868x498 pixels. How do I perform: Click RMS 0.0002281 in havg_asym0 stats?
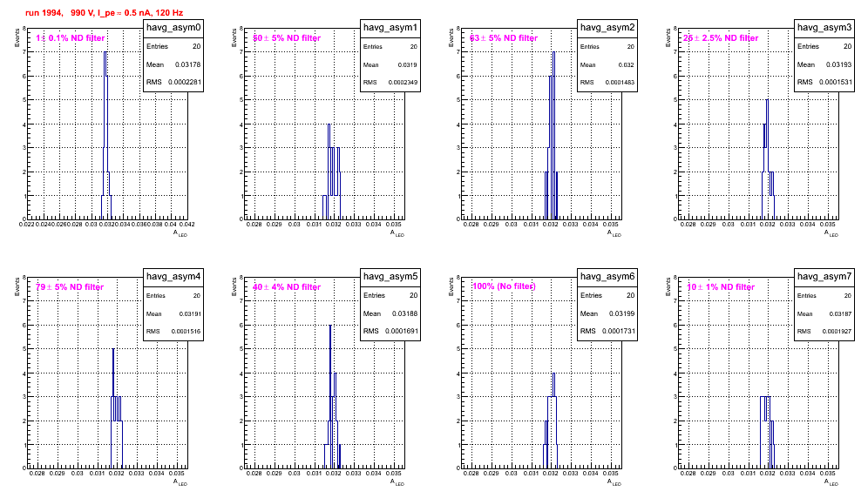[x=173, y=83]
